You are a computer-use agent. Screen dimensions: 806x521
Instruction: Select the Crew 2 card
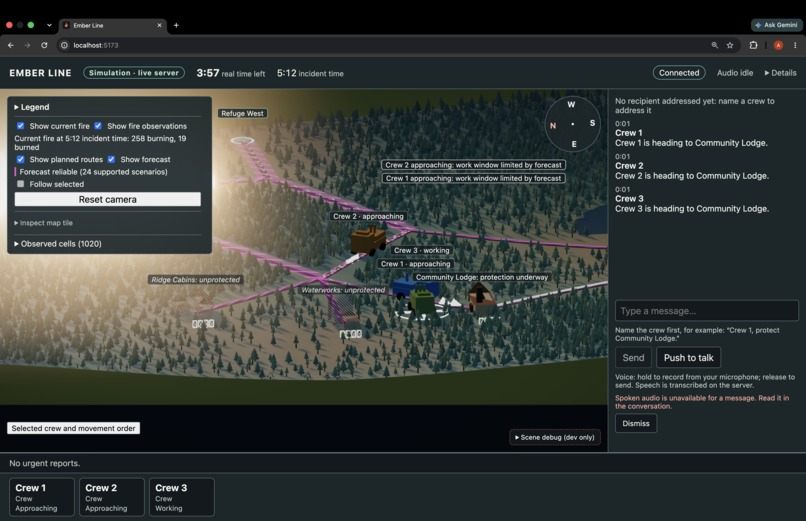pyautogui.click(x=112, y=497)
